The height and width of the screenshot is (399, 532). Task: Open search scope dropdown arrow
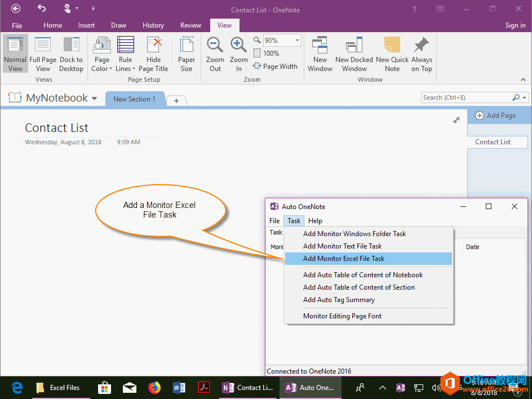(525, 97)
